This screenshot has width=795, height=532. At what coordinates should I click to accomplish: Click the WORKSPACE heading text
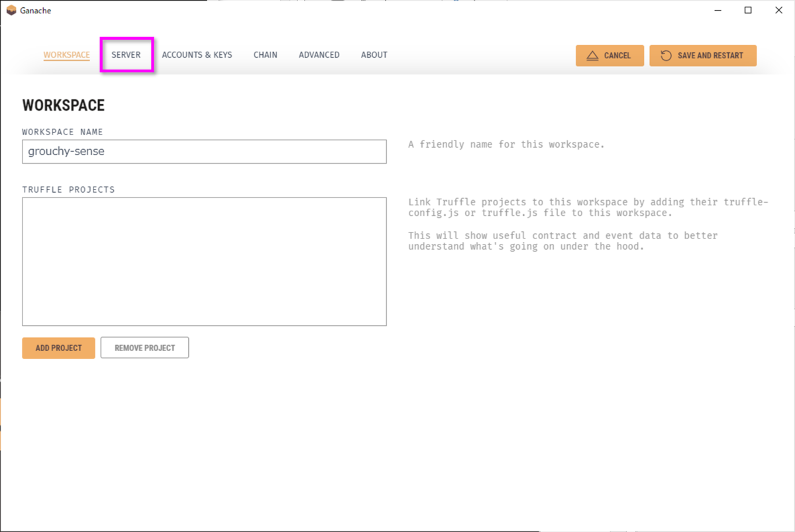pos(64,105)
